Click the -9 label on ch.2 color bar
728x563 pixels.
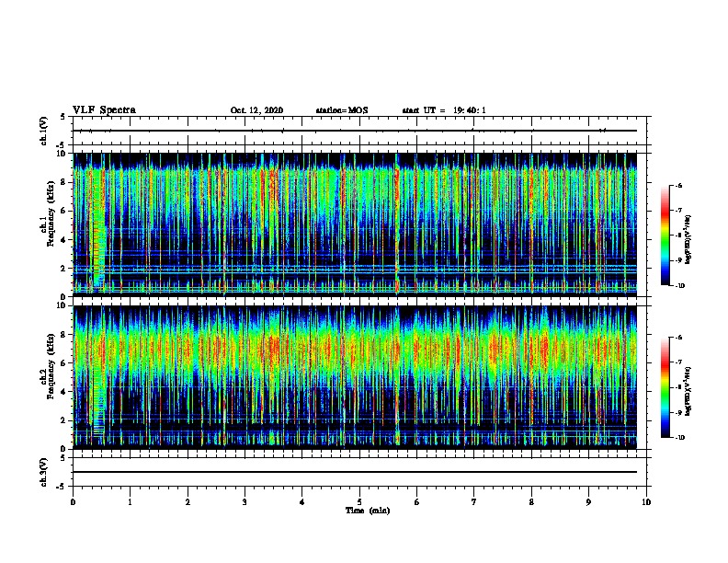coord(678,412)
